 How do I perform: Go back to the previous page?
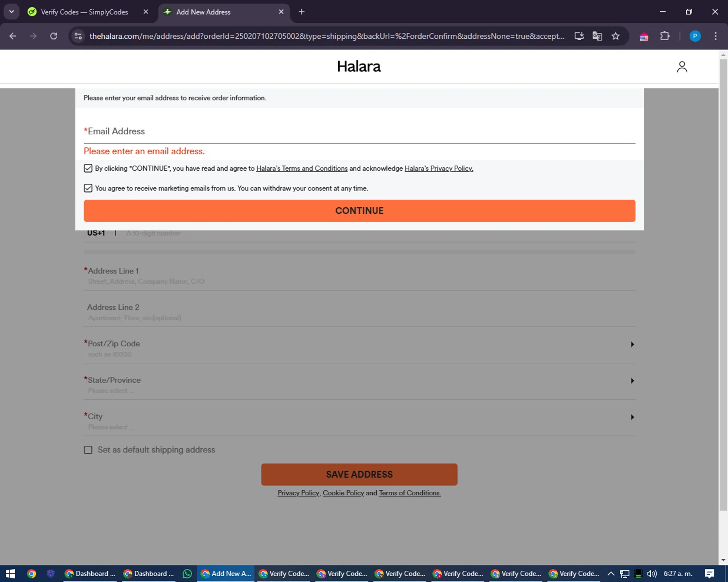(13, 36)
